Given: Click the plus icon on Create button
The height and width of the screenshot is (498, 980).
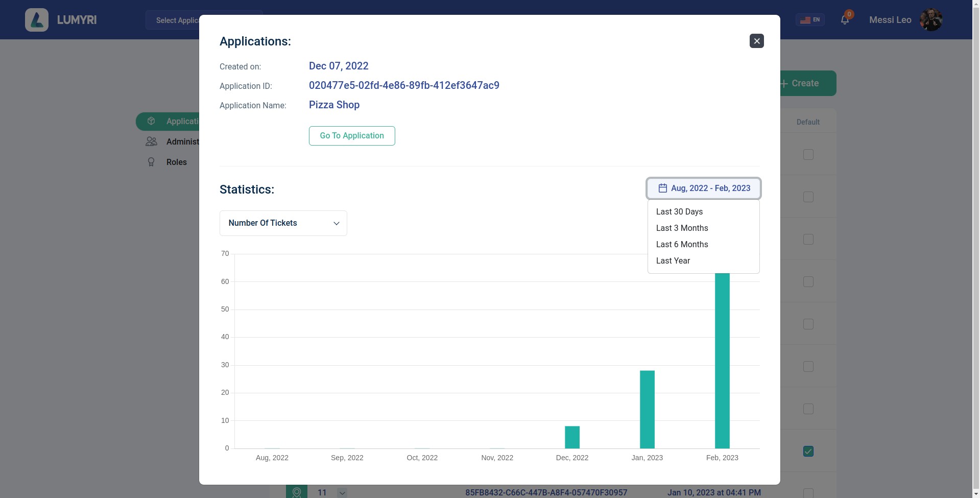Looking at the screenshot, I should coord(784,84).
